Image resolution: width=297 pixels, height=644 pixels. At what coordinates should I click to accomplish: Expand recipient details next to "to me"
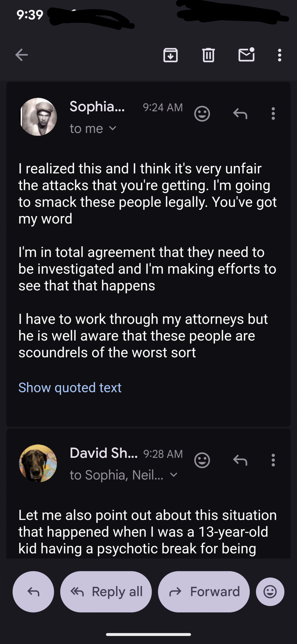[113, 129]
